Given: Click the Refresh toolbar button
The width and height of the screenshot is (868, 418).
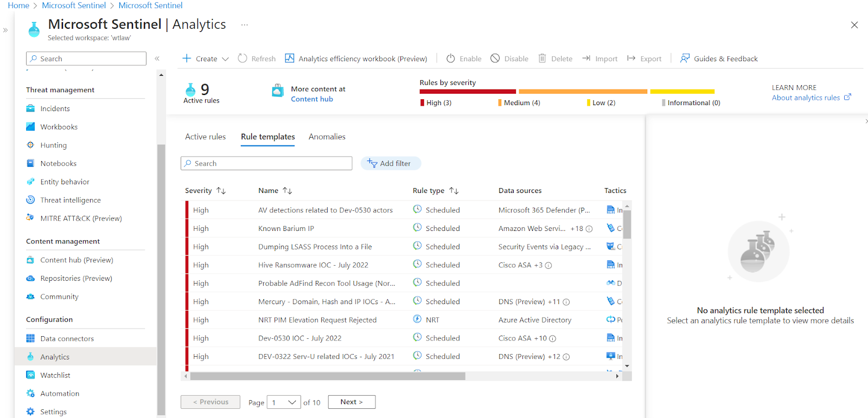Looking at the screenshot, I should click(257, 59).
